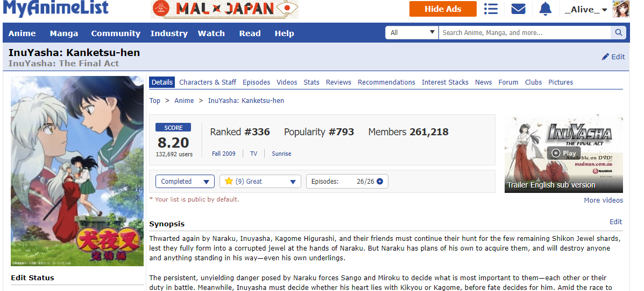This screenshot has width=644, height=291.
Task: Switch to Characters & Staff tab
Action: point(208,82)
